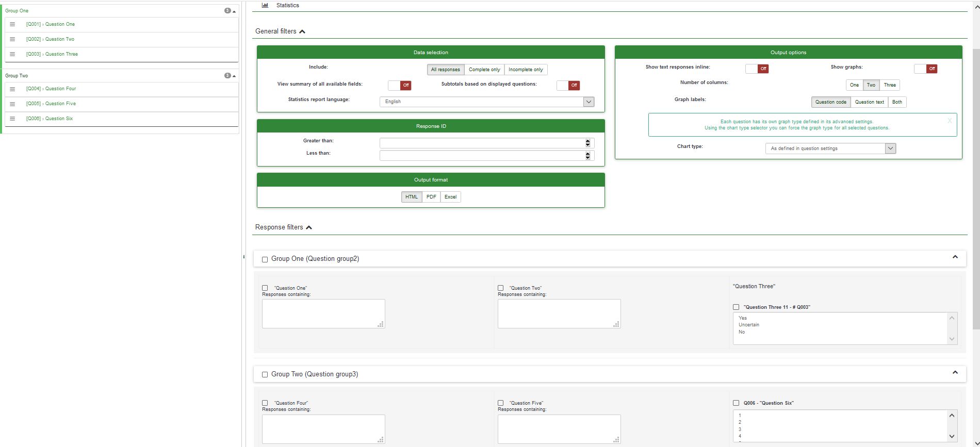The width and height of the screenshot is (980, 447).
Task: Collapse the General filters section chevron
Action: coord(302,32)
